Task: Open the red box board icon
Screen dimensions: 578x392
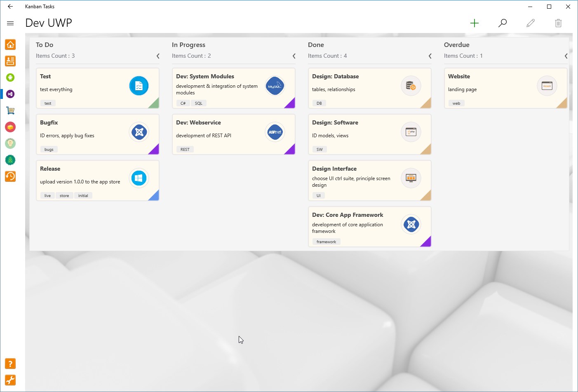Action: pos(10,127)
